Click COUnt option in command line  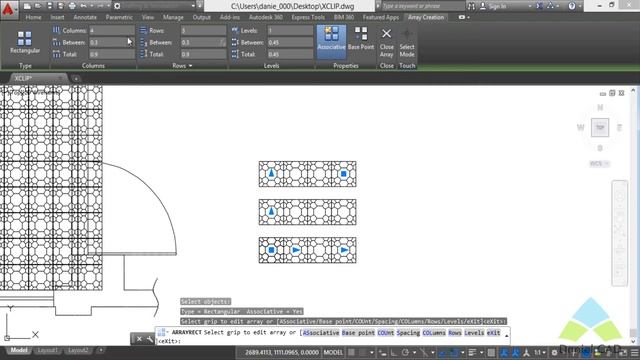point(386,333)
